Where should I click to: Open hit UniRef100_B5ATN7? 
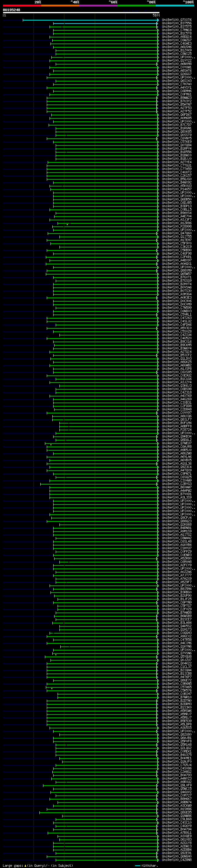[177, 104]
